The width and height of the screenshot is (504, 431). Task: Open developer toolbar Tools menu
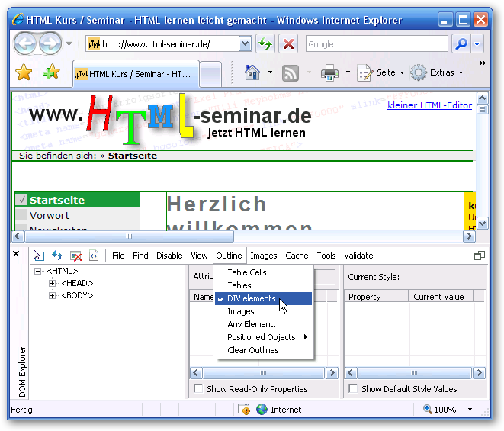click(x=326, y=256)
